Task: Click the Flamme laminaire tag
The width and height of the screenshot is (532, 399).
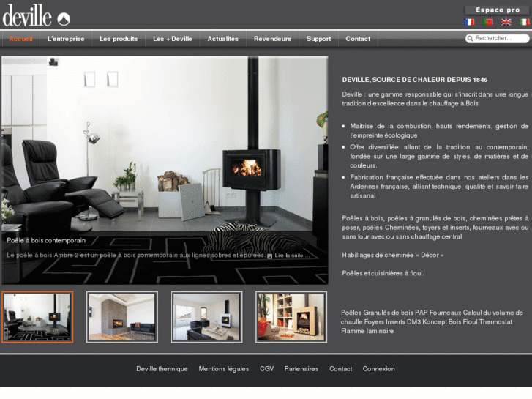Action: click(x=367, y=331)
